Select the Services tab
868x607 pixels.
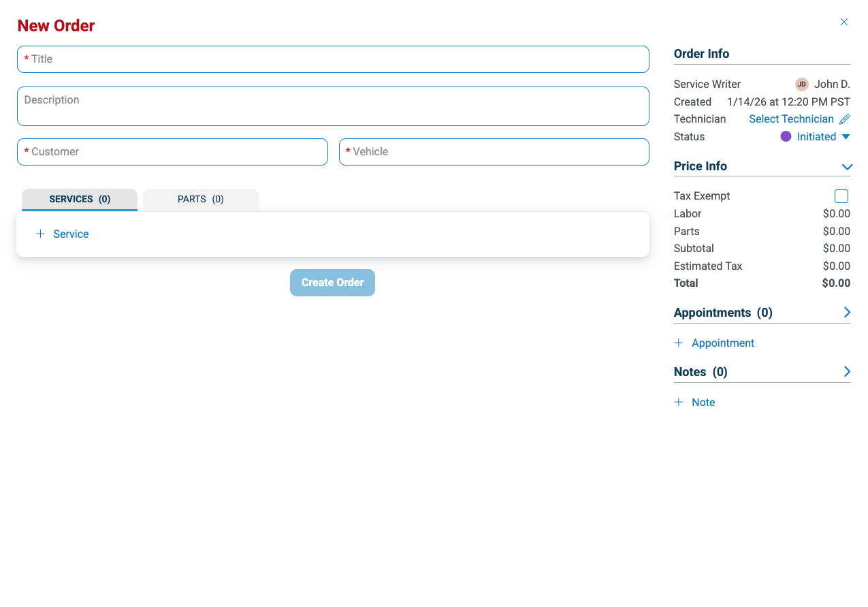pyautogui.click(x=80, y=199)
